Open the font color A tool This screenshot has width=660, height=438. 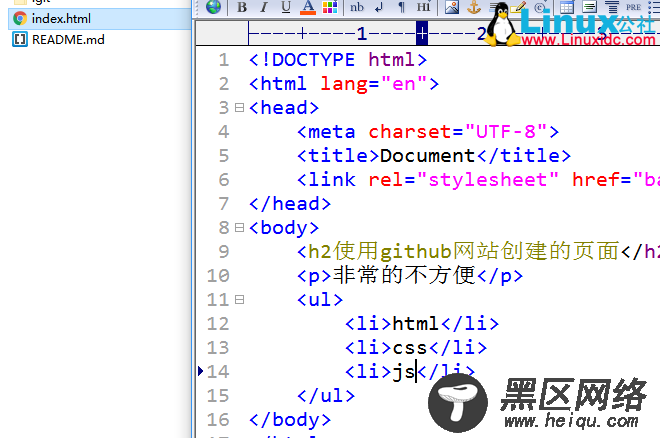point(308,7)
